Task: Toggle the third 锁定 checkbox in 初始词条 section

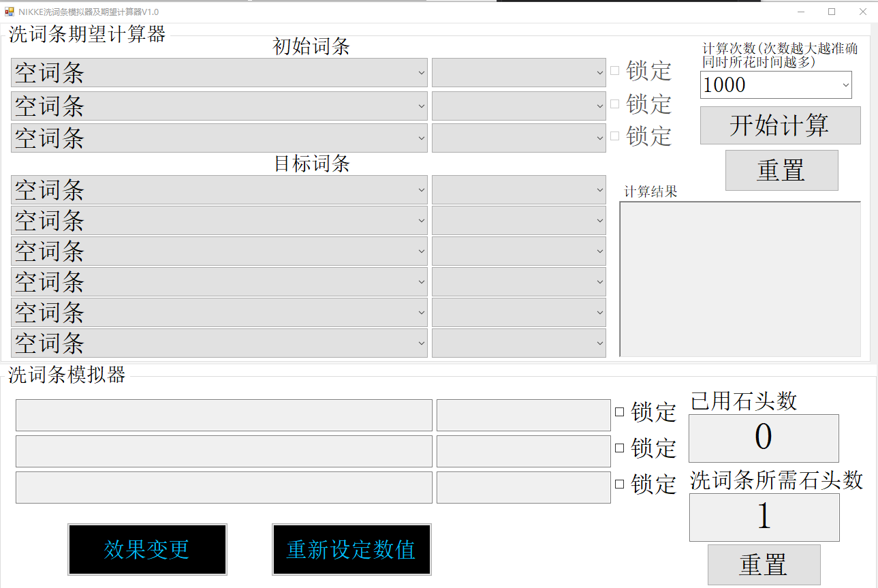Action: click(x=615, y=135)
